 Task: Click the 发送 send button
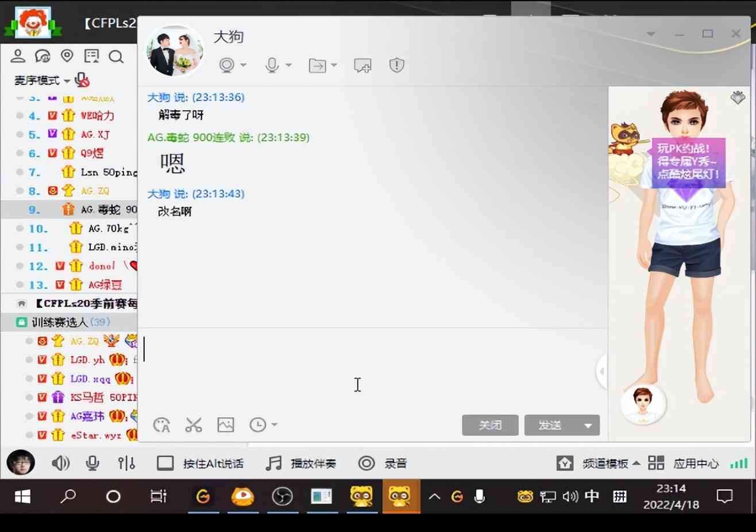(x=550, y=426)
